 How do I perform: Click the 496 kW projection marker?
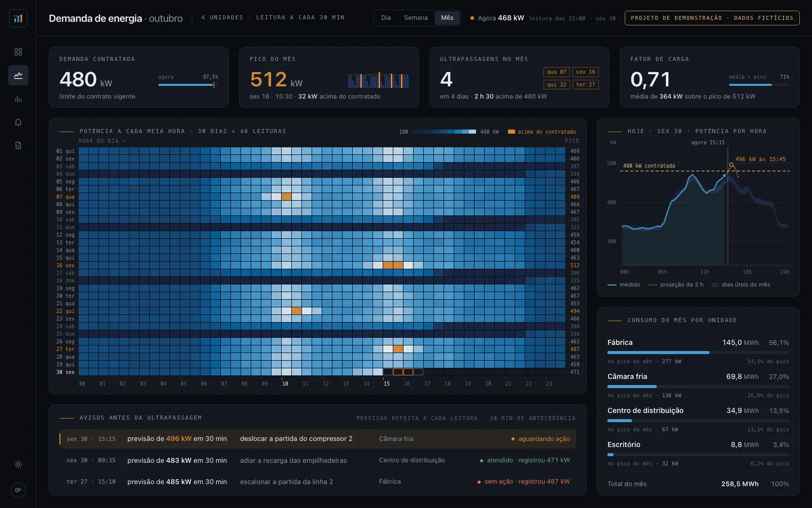pos(731,165)
